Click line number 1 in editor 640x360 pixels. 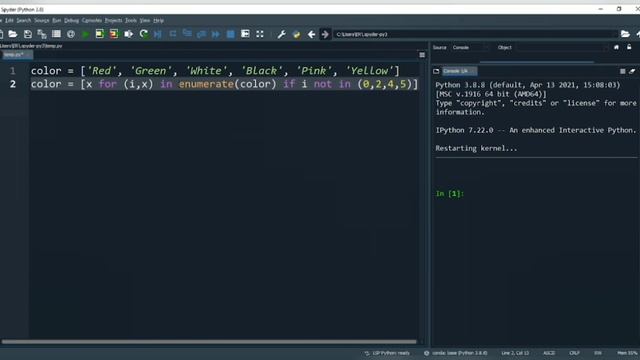[x=13, y=71]
